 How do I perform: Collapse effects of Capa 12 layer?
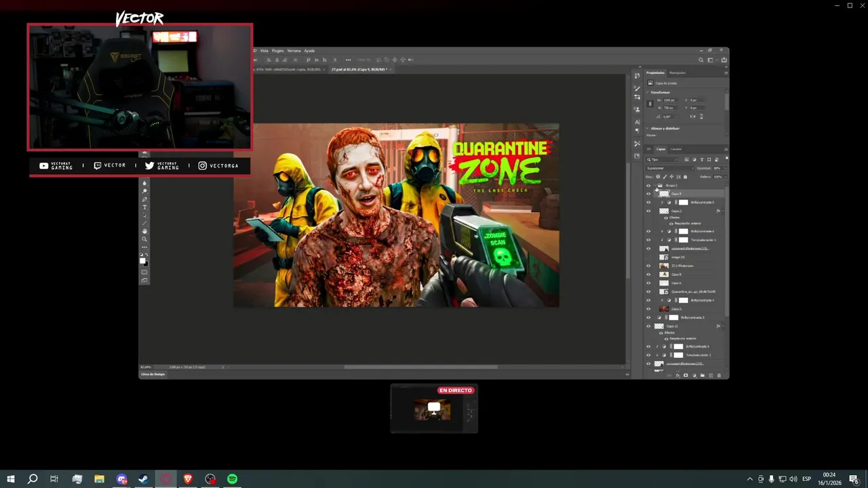[724, 326]
